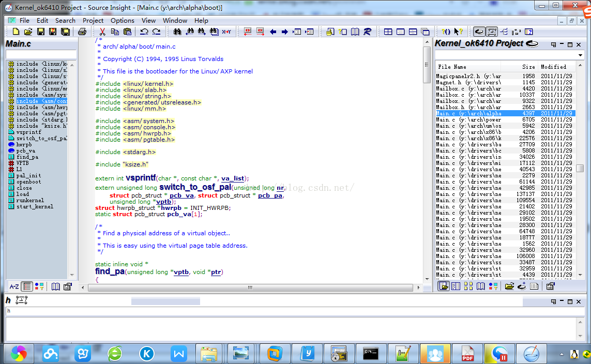Click the Search Forward binoculars icon
591x364 pixels.
pyautogui.click(x=202, y=32)
